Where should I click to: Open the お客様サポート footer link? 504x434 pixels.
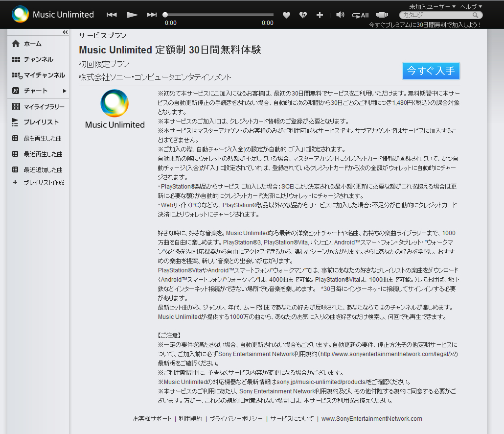(152, 419)
